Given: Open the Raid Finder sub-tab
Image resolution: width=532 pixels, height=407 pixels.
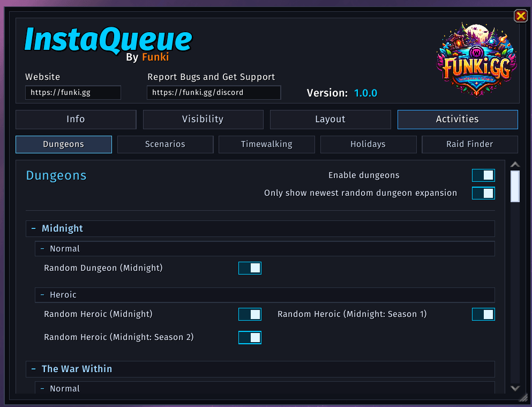Looking at the screenshot, I should (469, 144).
